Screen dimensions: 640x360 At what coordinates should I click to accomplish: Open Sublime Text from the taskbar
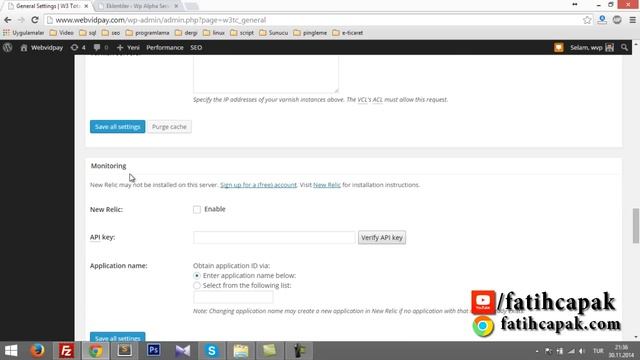coord(124,351)
